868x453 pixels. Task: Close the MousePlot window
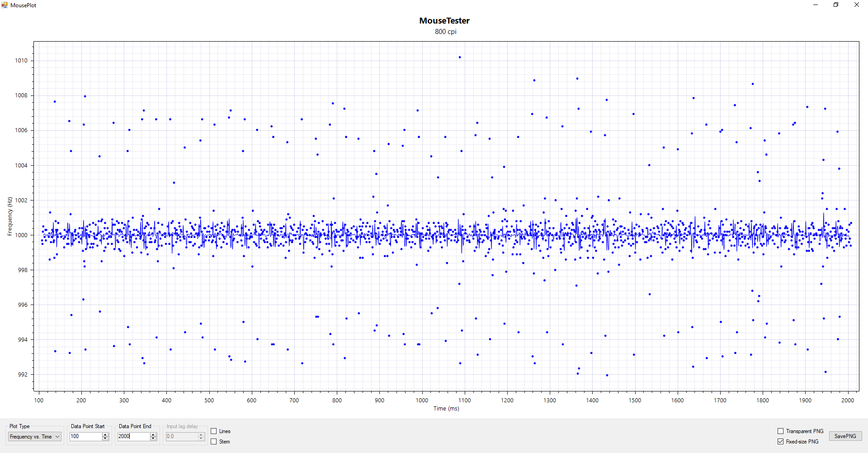856,5
